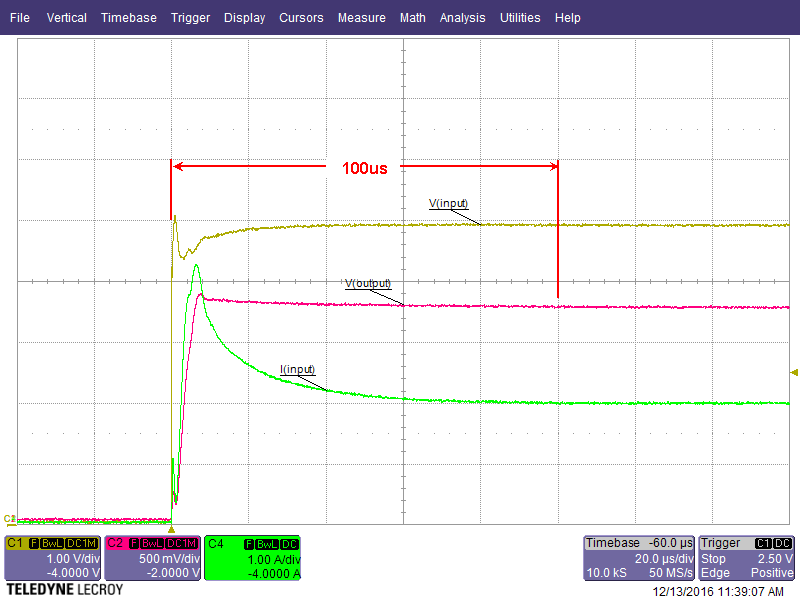Click the -60.0 µs timebase delay value
800x600 pixels.
[x=670, y=543]
